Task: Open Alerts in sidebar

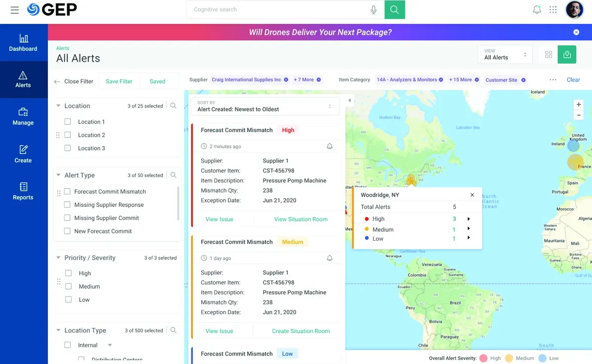Action: (x=23, y=80)
